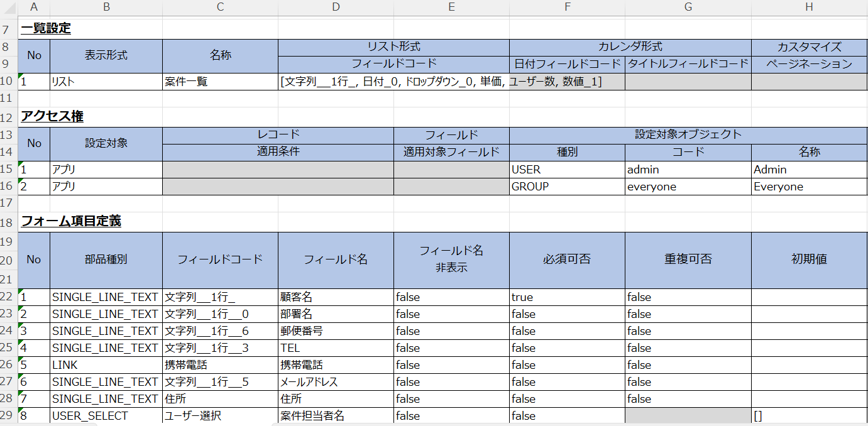Click the アクセス権 section heading
The width and height of the screenshot is (868, 426).
click(52, 116)
